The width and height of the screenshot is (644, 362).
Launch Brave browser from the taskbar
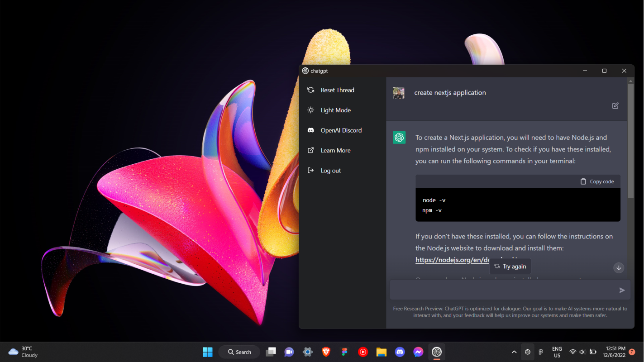pos(326,352)
